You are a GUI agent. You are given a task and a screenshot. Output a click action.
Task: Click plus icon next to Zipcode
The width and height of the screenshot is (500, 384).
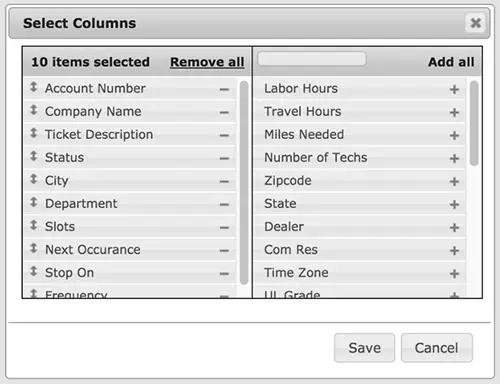click(454, 182)
